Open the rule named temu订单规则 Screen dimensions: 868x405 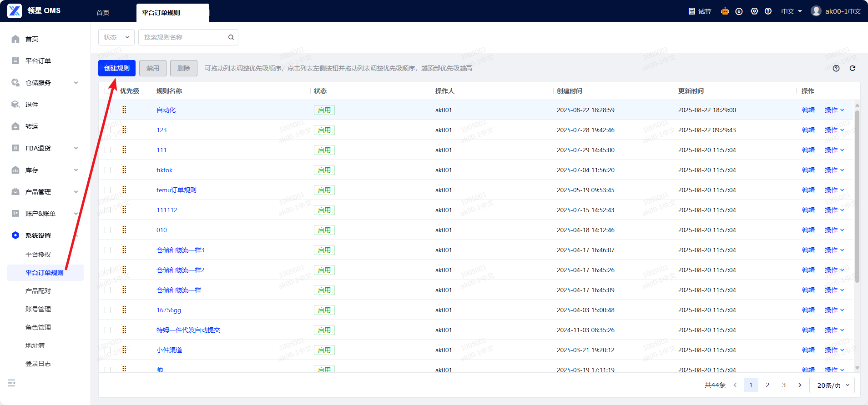(177, 190)
